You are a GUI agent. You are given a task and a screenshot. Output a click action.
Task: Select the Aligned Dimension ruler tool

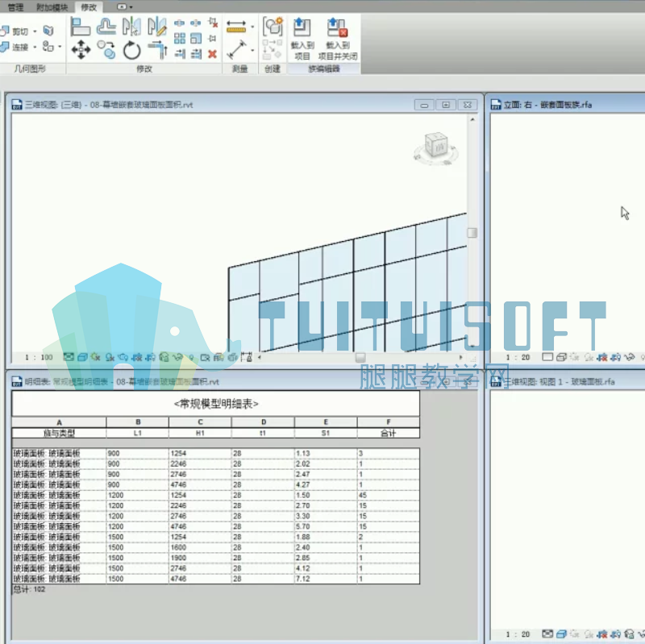coord(236,27)
